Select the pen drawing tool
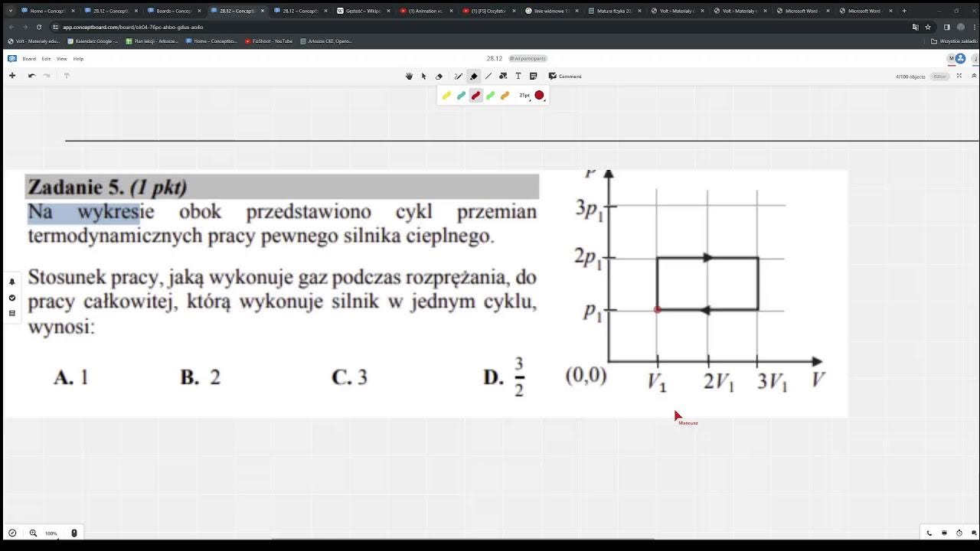The height and width of the screenshot is (551, 980). click(x=459, y=77)
